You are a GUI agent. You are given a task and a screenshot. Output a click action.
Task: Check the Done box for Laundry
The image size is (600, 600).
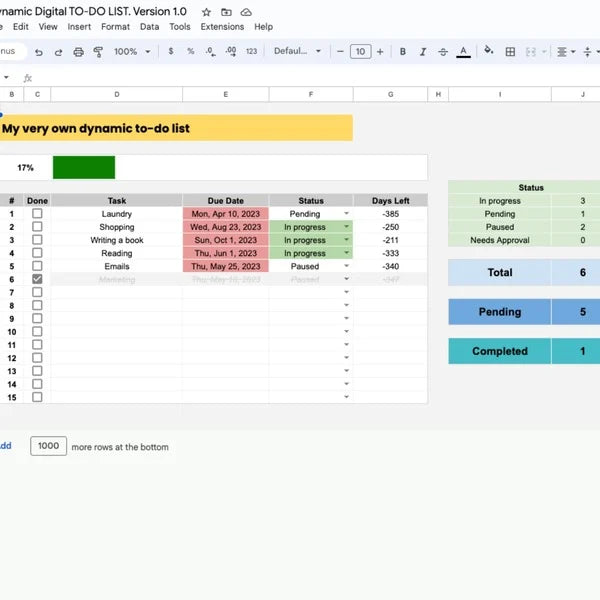37,214
